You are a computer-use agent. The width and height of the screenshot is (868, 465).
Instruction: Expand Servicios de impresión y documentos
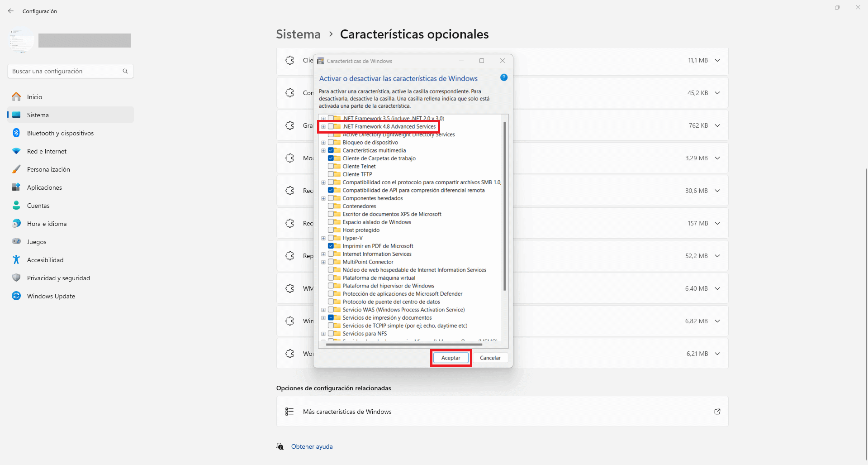(323, 318)
